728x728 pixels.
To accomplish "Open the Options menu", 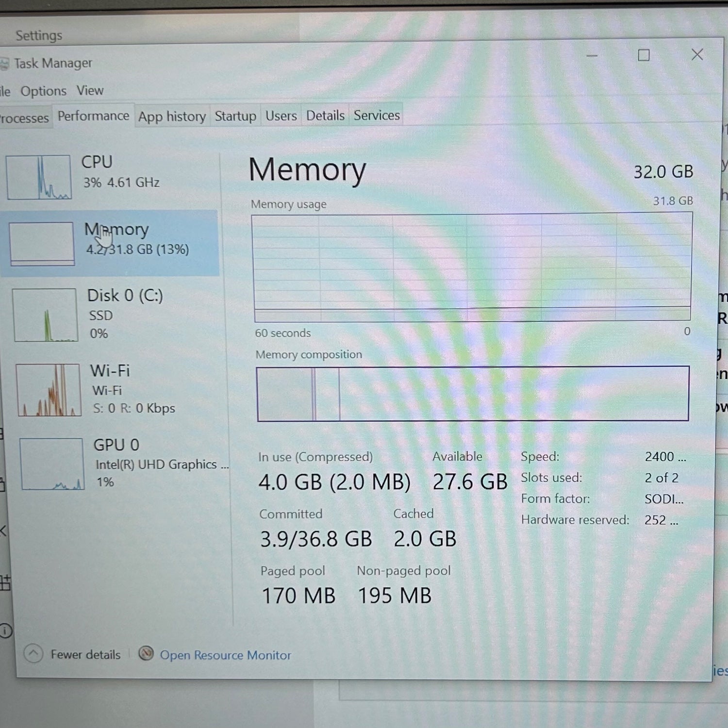I will click(x=43, y=91).
